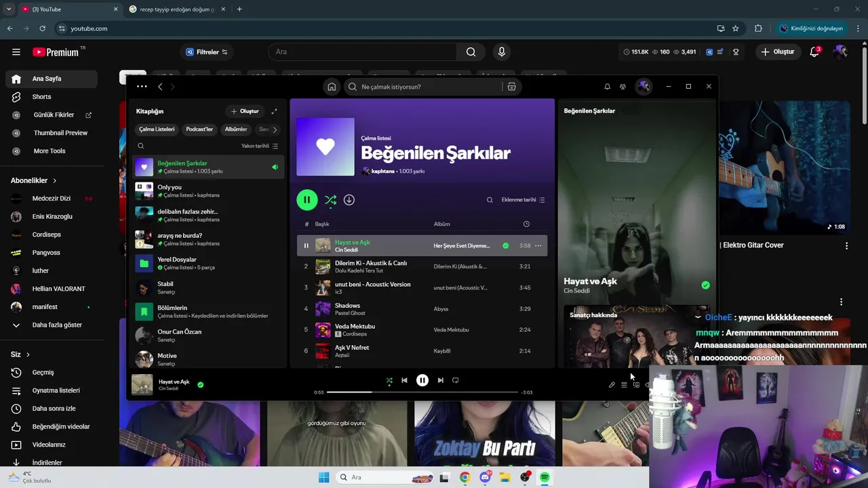Image resolution: width=868 pixels, height=488 pixels.
Task: Filter library by Çalma Listeleri
Action: pos(157,129)
